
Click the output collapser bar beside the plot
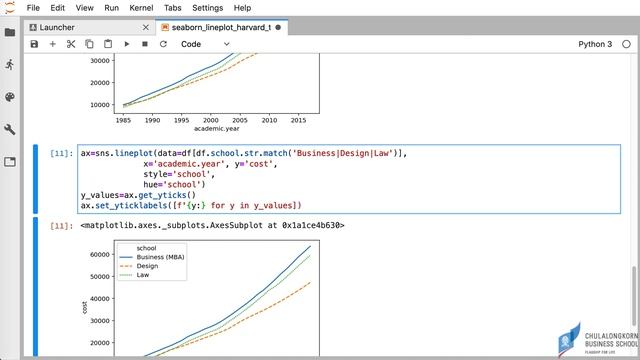pos(36,287)
